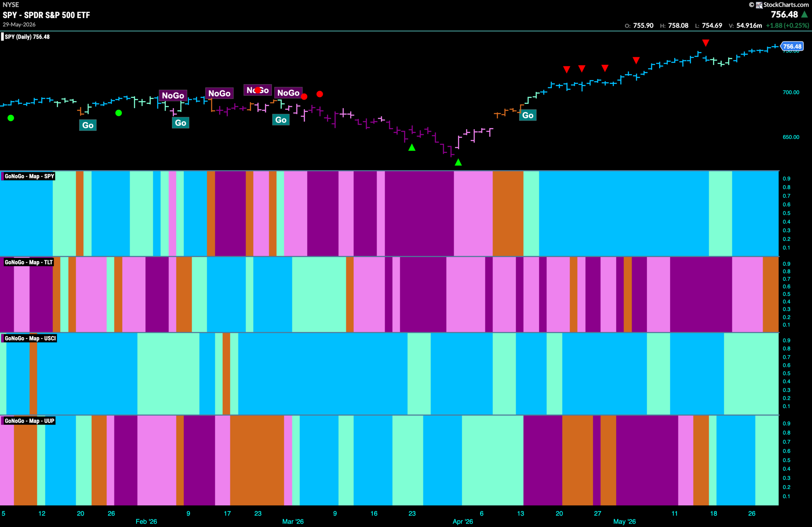Image resolution: width=812 pixels, height=527 pixels.
Task: Click the red down triangle near April 27
Action: point(605,68)
